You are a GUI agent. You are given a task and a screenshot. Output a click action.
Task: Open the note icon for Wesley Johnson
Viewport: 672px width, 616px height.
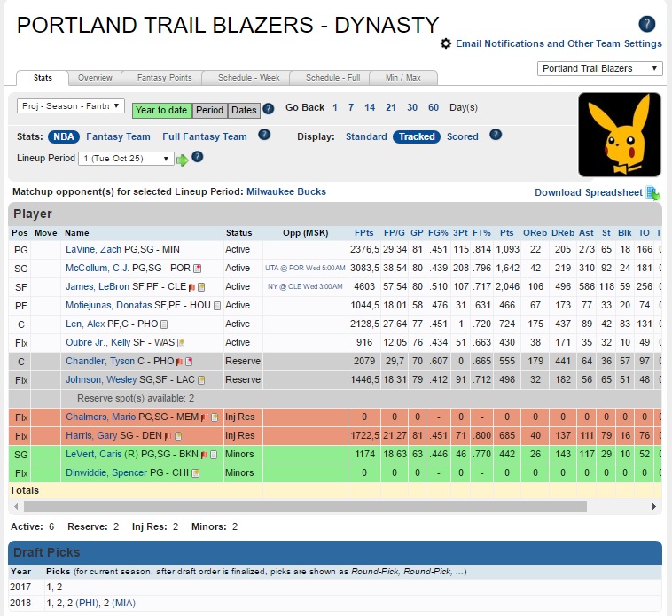point(201,380)
